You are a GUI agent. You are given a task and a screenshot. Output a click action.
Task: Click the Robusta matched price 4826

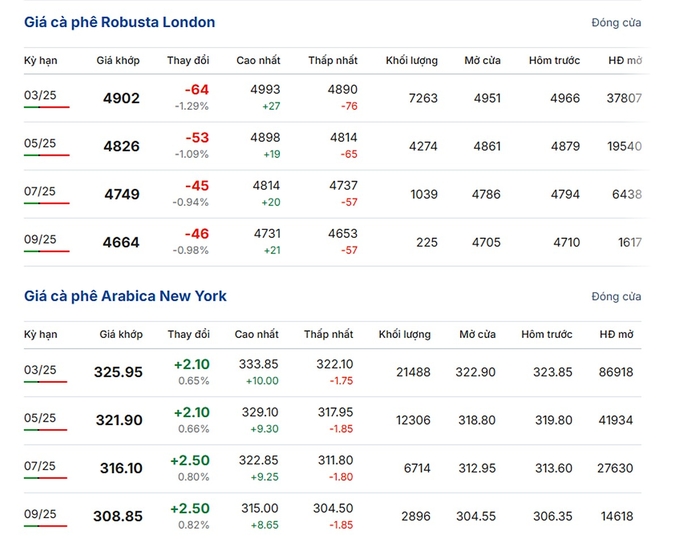[x=121, y=147]
